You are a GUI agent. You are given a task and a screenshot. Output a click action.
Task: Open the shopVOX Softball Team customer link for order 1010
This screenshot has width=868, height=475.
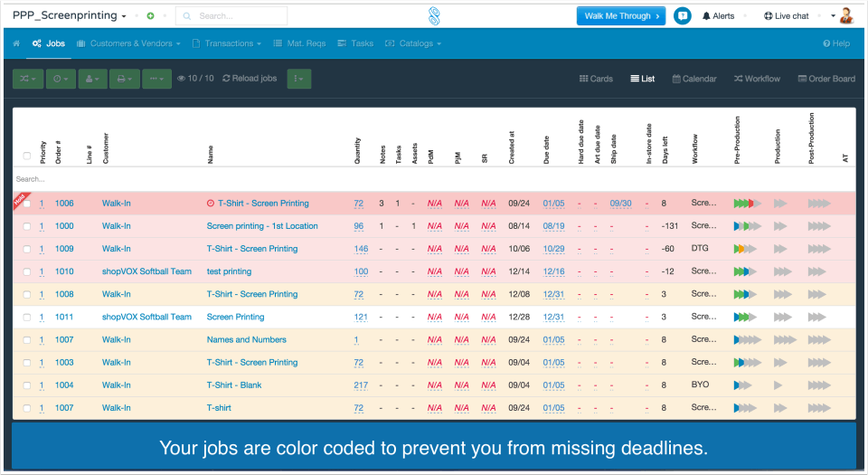146,271
